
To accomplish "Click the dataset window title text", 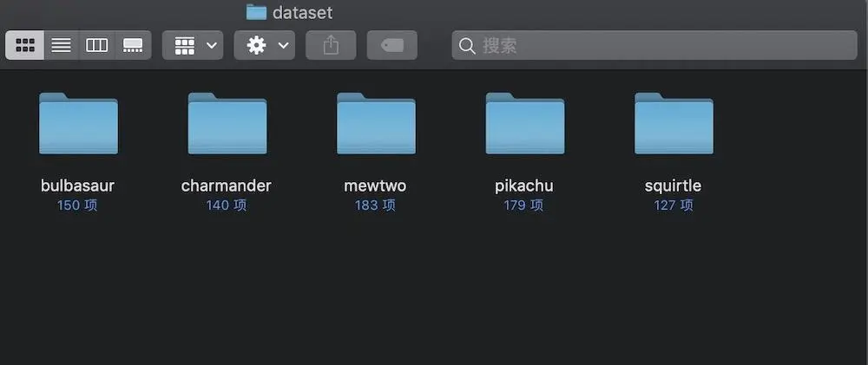I will click(x=303, y=12).
